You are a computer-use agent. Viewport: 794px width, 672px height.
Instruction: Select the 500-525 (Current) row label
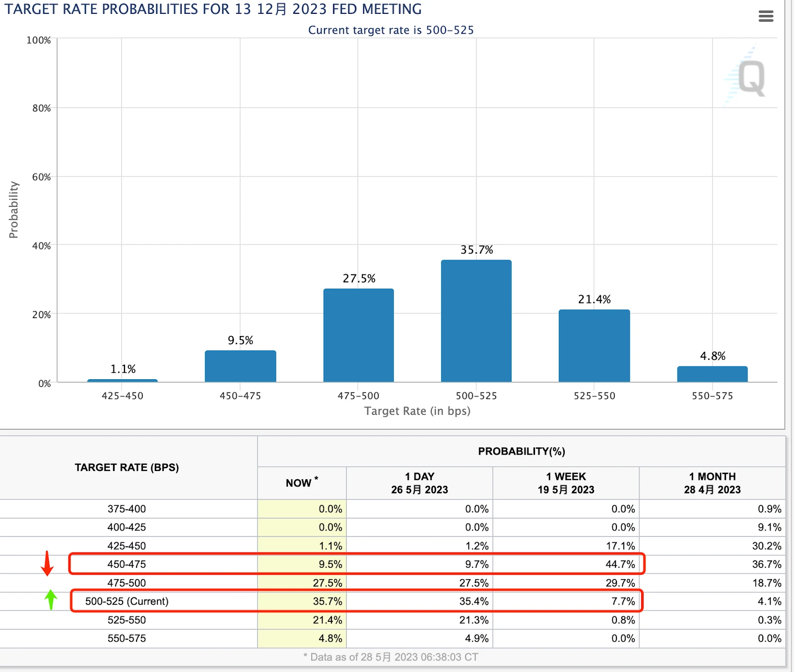(x=127, y=602)
